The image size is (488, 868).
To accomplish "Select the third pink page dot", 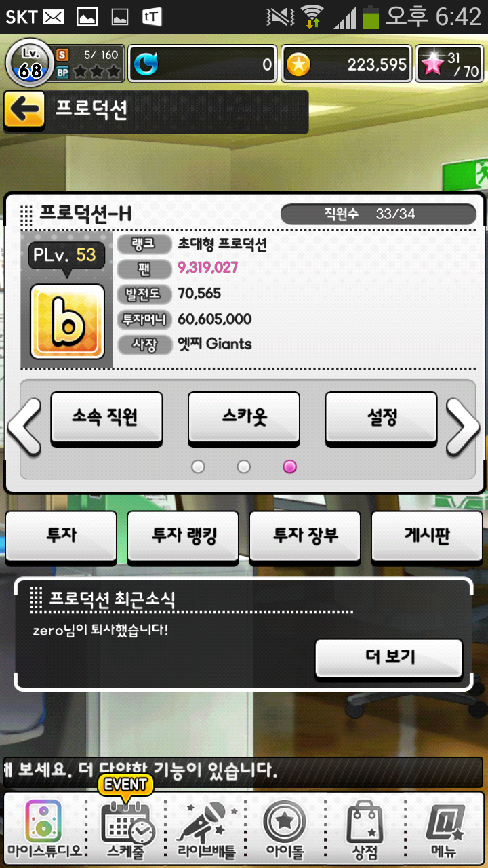I will pyautogui.click(x=289, y=467).
